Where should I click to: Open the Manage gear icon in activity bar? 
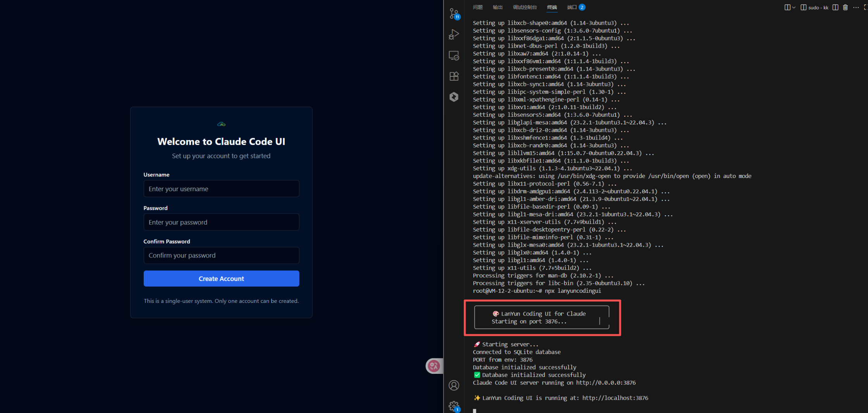[x=454, y=406]
